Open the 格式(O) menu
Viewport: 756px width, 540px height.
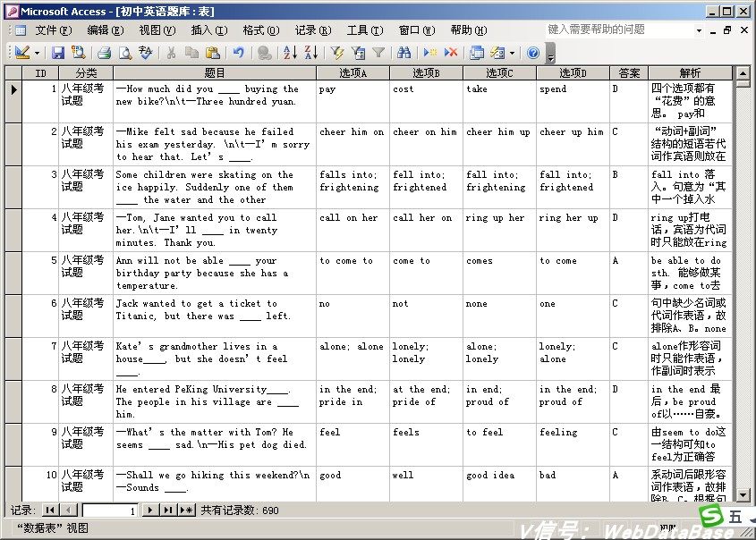click(261, 30)
